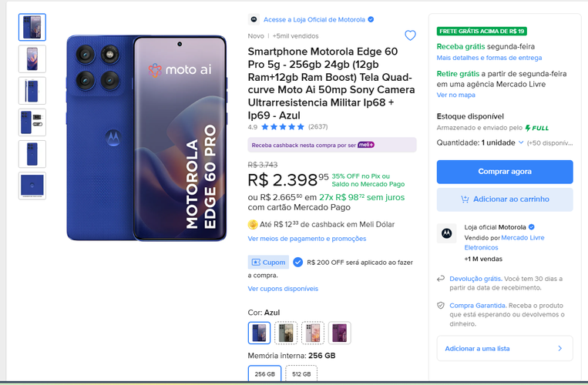Choose the purple color variant swatch
The width and height of the screenshot is (588, 385).
[339, 332]
